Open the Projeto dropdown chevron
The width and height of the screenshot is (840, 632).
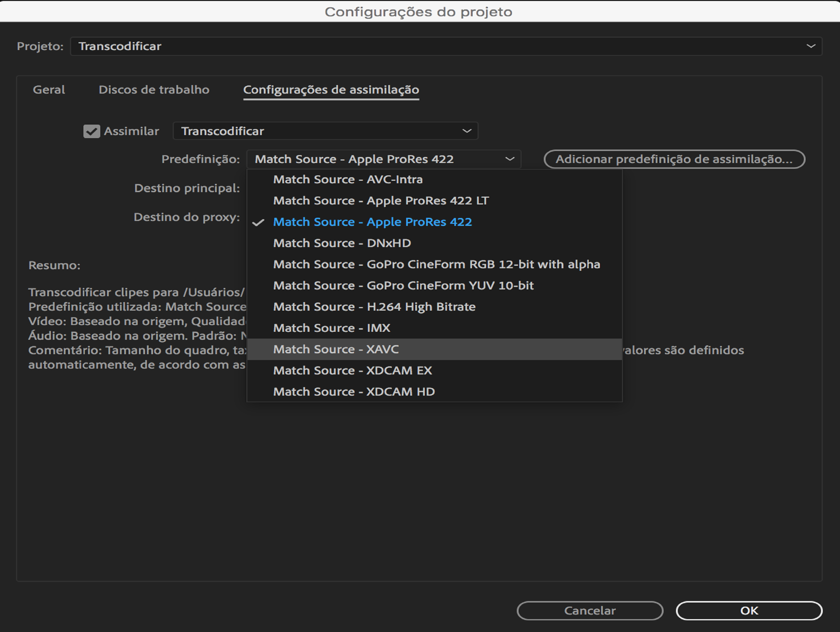point(811,46)
